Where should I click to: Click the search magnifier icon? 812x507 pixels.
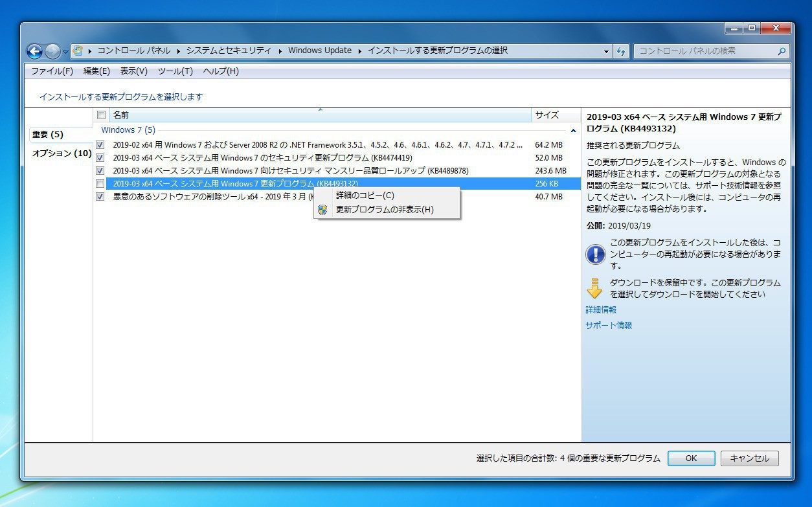pos(782,51)
